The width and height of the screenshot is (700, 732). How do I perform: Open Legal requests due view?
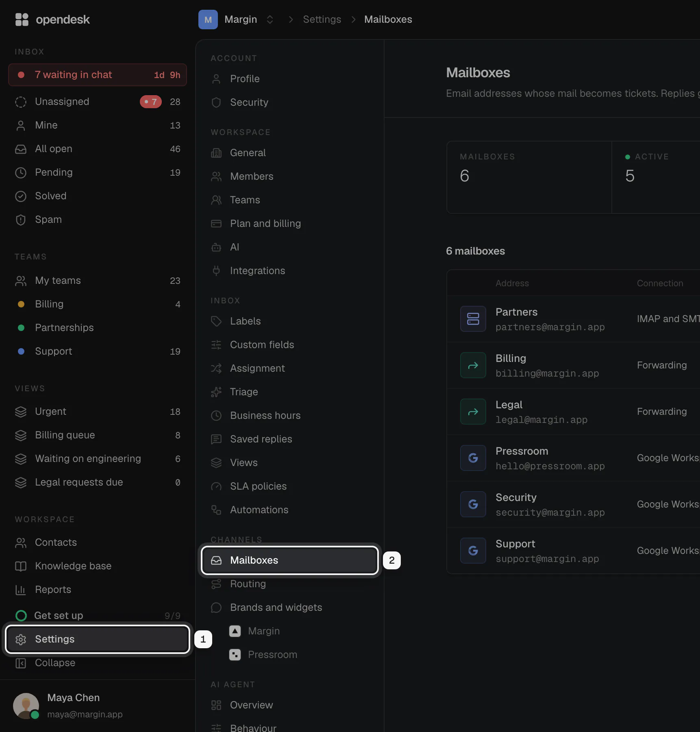[98, 482]
